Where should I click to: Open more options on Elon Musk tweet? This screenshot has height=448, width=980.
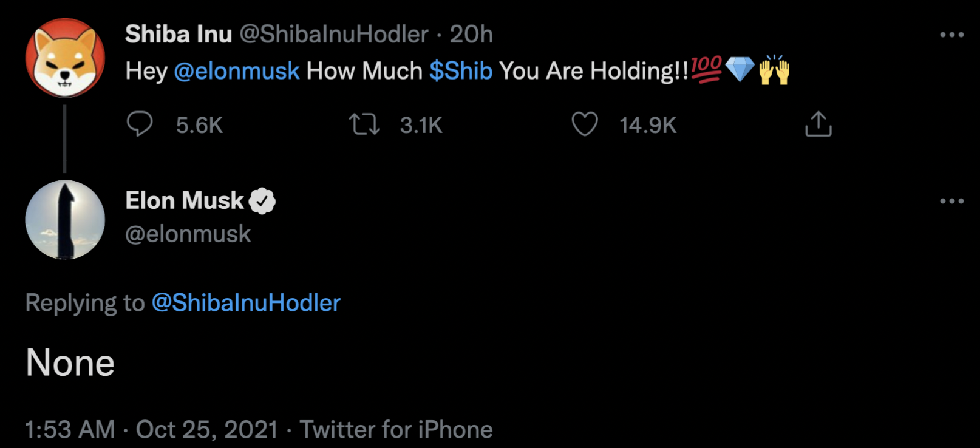(951, 201)
